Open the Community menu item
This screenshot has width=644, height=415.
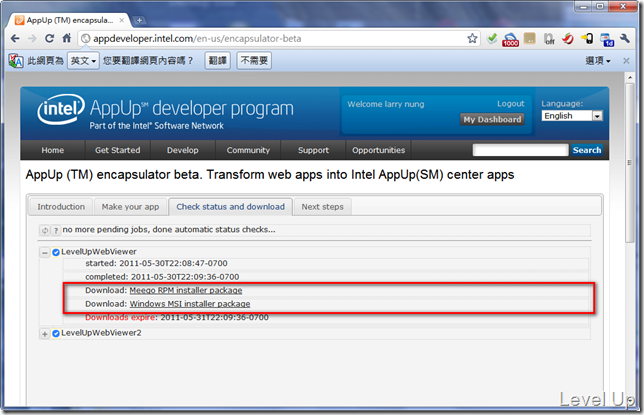(x=248, y=150)
